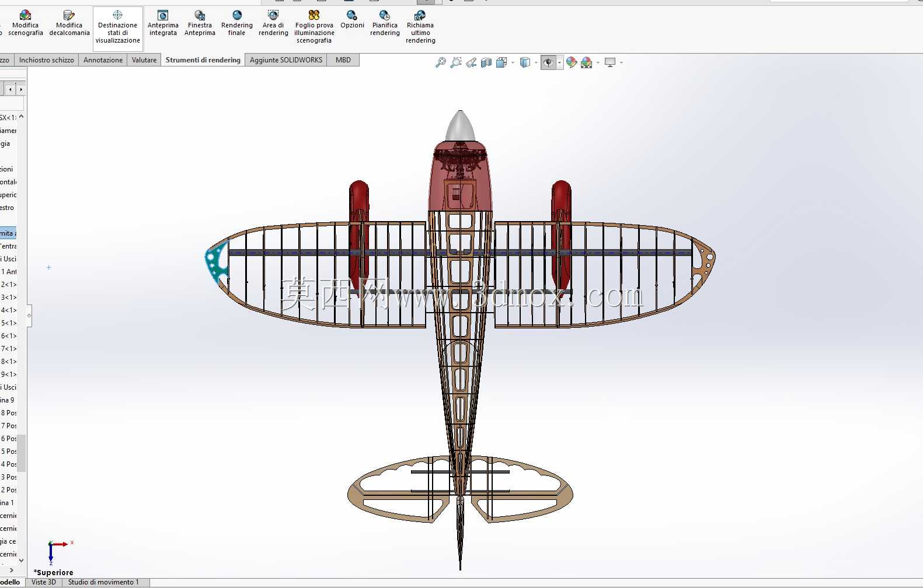Switch to MBD tab
Image resolution: width=923 pixels, height=588 pixels.
point(343,60)
